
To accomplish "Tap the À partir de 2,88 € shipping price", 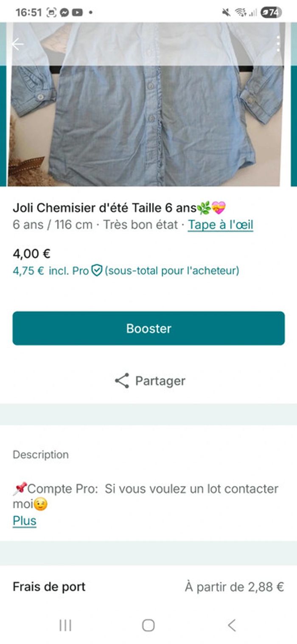I will coord(234,587).
